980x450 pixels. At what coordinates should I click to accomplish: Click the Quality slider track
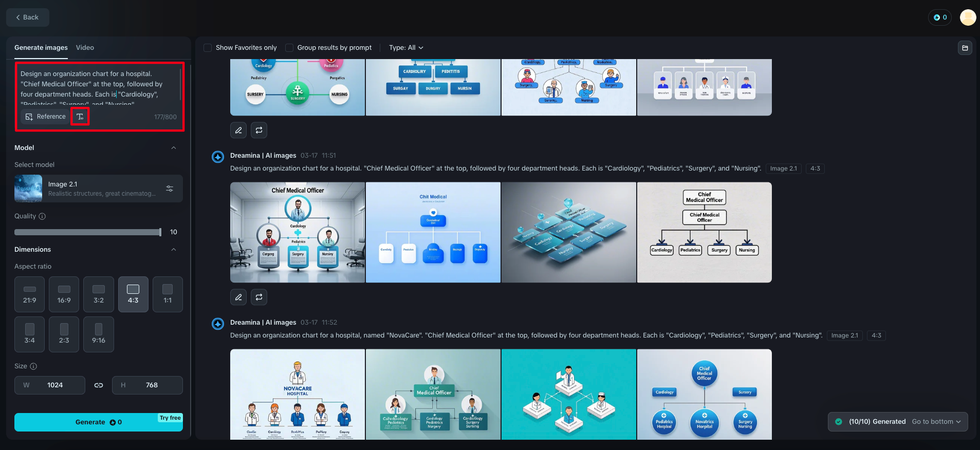click(x=88, y=232)
